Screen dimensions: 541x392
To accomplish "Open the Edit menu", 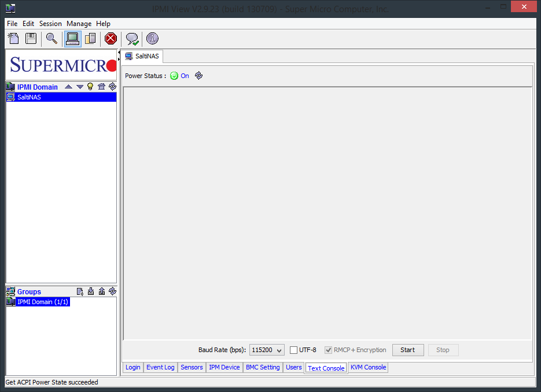I will point(28,24).
